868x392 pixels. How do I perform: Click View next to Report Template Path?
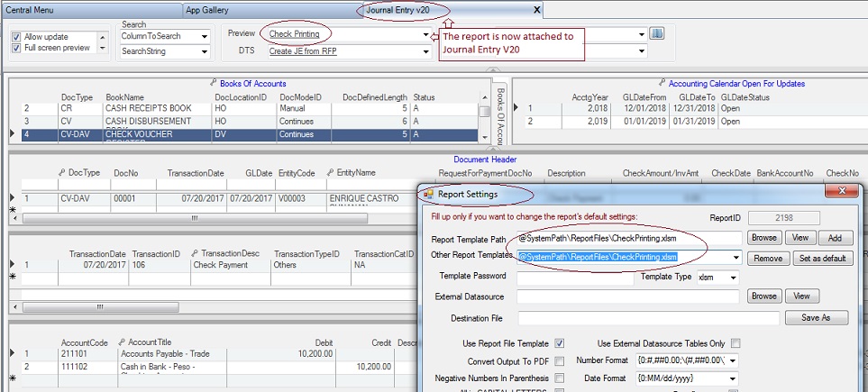tap(799, 238)
